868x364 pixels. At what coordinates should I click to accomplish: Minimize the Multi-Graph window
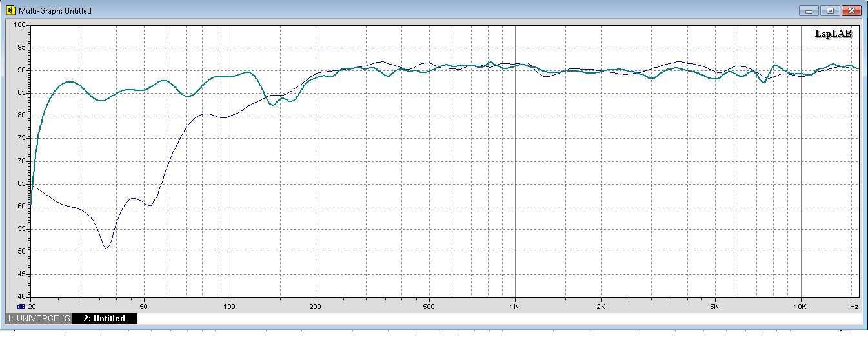(x=808, y=10)
